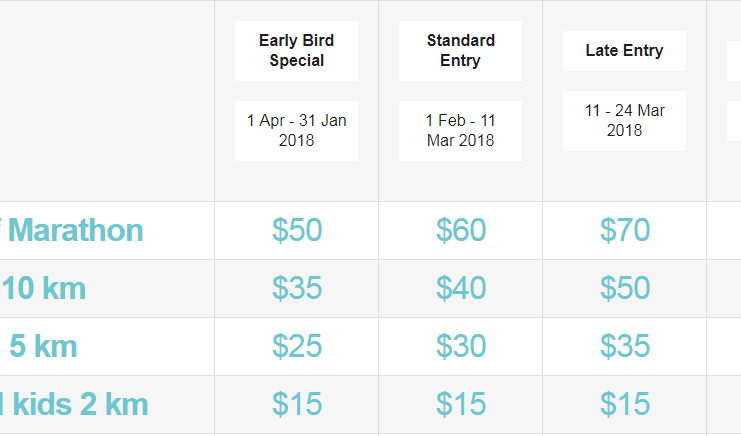Pick the Marathon Early Bird $50 price
The image size is (741, 436).
coord(297,231)
